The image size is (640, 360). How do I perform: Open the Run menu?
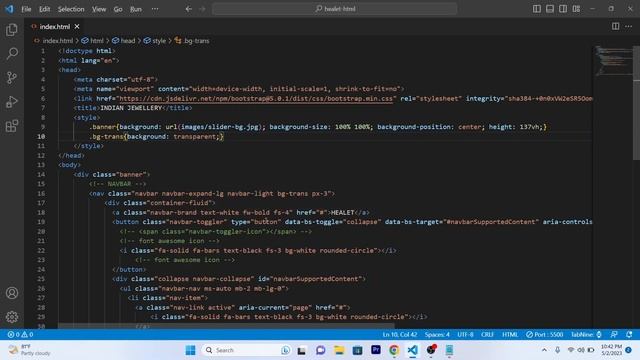tap(136, 9)
